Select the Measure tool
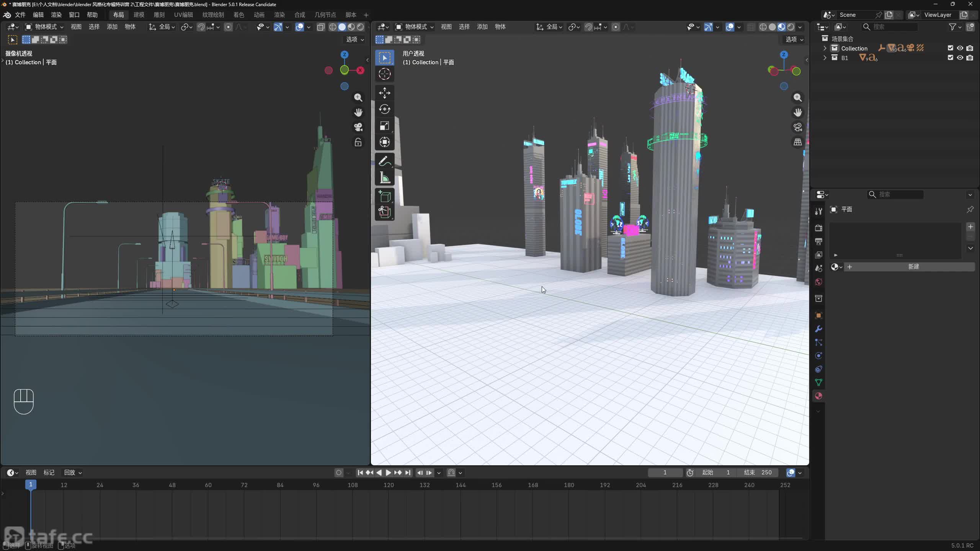This screenshot has width=980, height=551. point(384,178)
